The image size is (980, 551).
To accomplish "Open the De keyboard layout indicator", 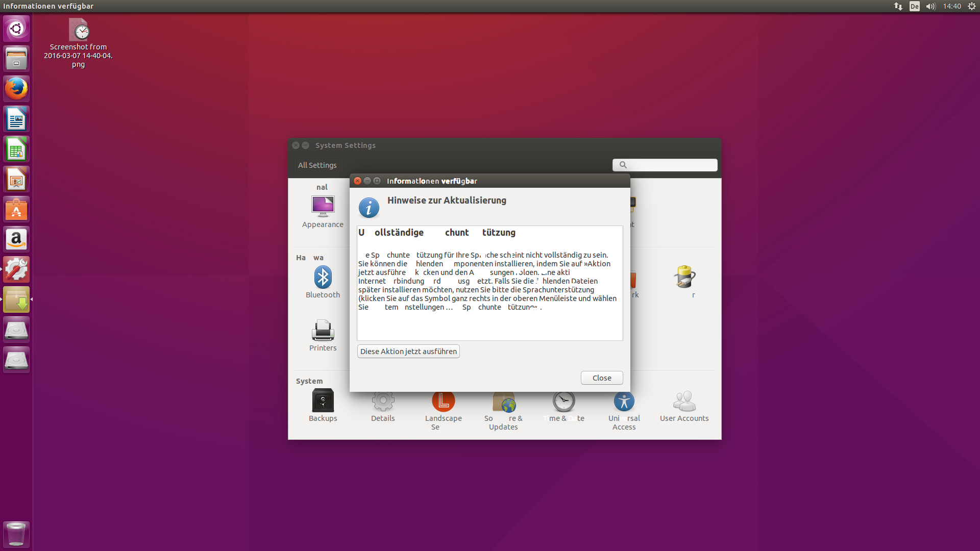I will pos(914,6).
